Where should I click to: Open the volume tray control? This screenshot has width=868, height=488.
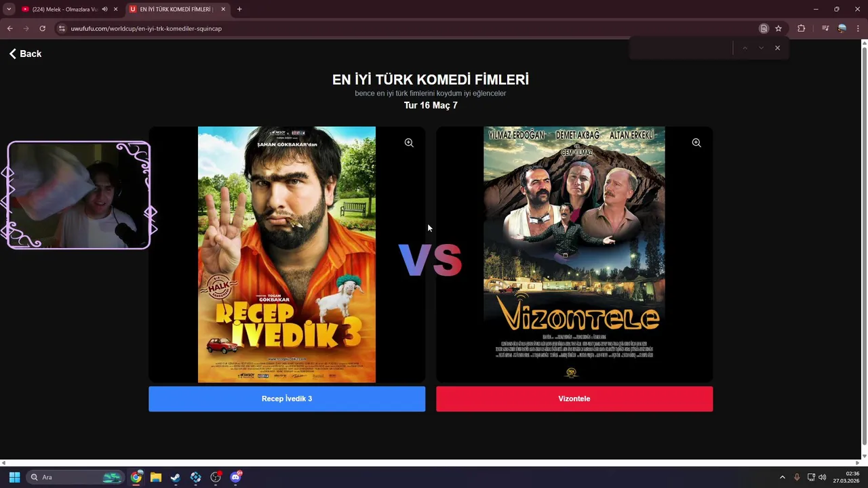[823, 477]
